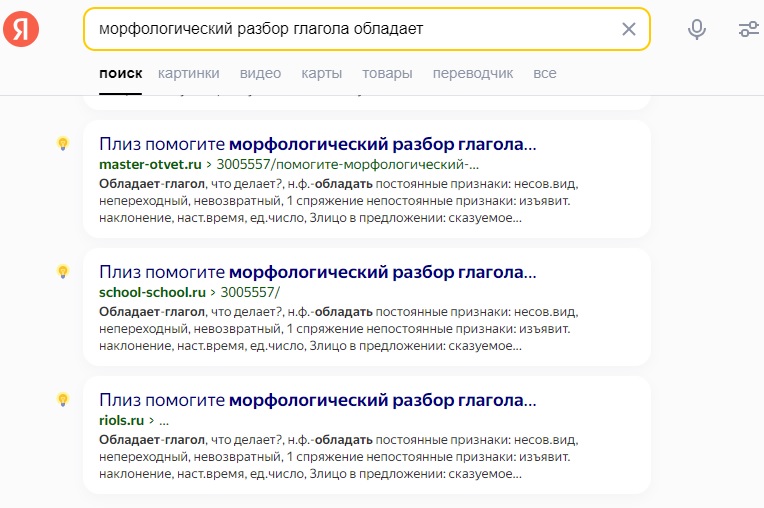Open result title above master-otvet.ru
764x508 pixels.
coord(318,143)
